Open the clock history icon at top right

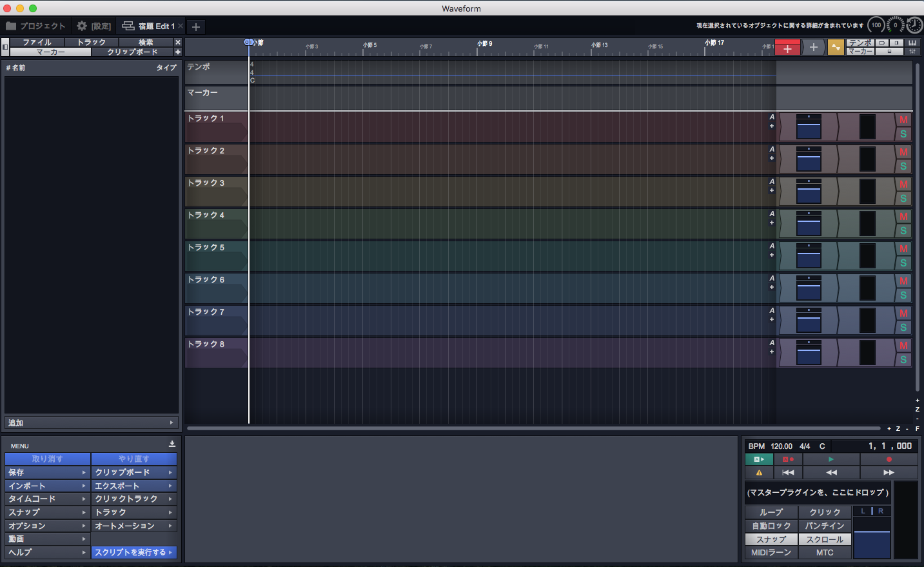tap(914, 25)
